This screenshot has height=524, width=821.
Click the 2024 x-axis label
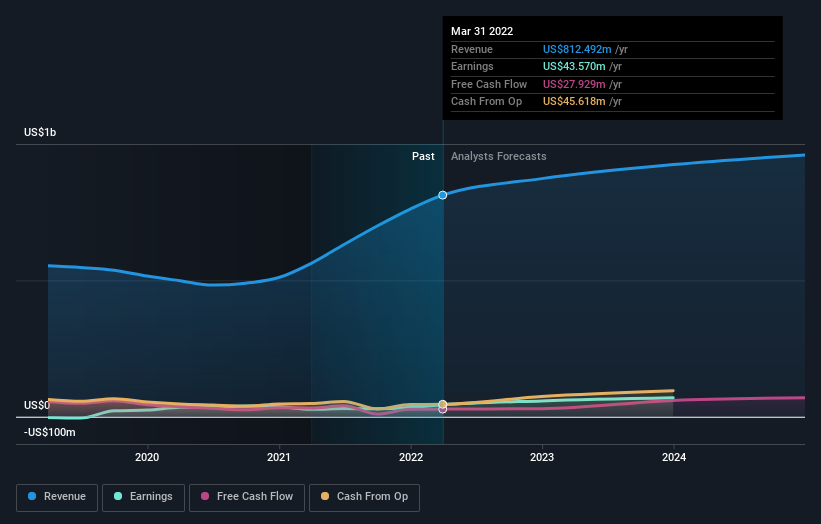pos(673,457)
